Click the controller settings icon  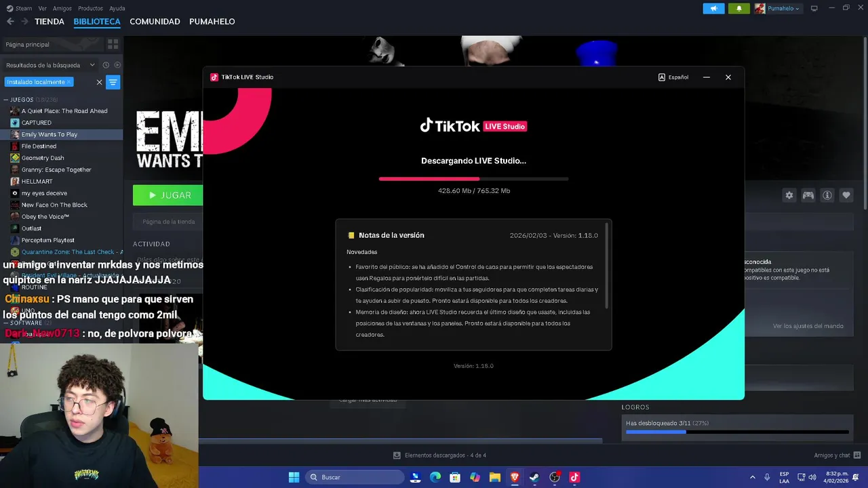808,195
